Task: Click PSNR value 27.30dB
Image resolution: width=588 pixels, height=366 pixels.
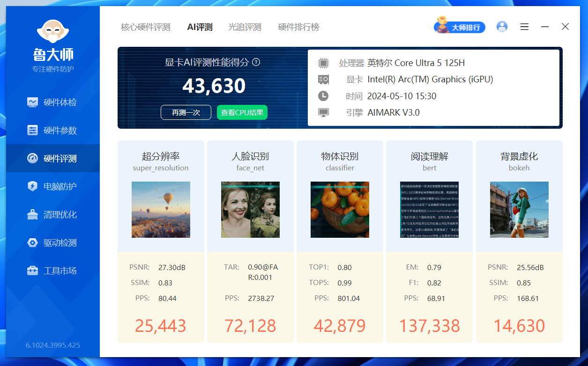Action: [172, 268]
